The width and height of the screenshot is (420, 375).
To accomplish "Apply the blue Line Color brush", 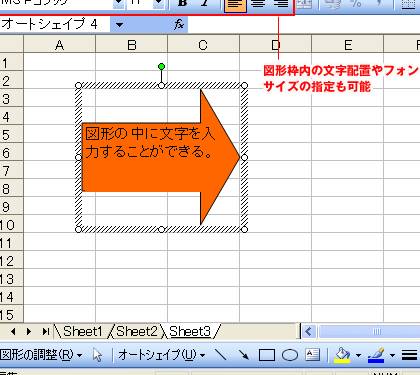I will (x=376, y=355).
